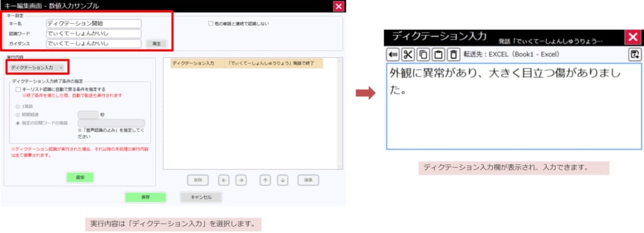Image resolution: width=644 pixels, height=233 pixels.
Task: Move action up with up arrow button
Action: point(265,180)
